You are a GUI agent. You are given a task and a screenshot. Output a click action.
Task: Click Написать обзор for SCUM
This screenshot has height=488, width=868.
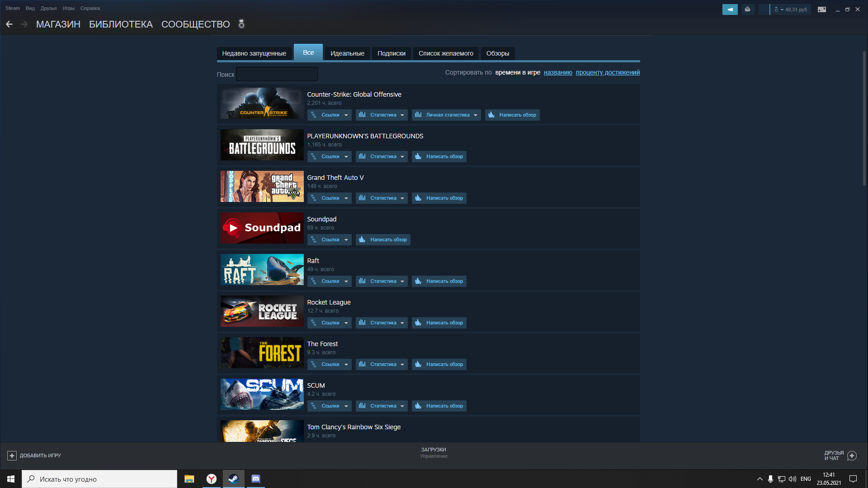(x=439, y=406)
